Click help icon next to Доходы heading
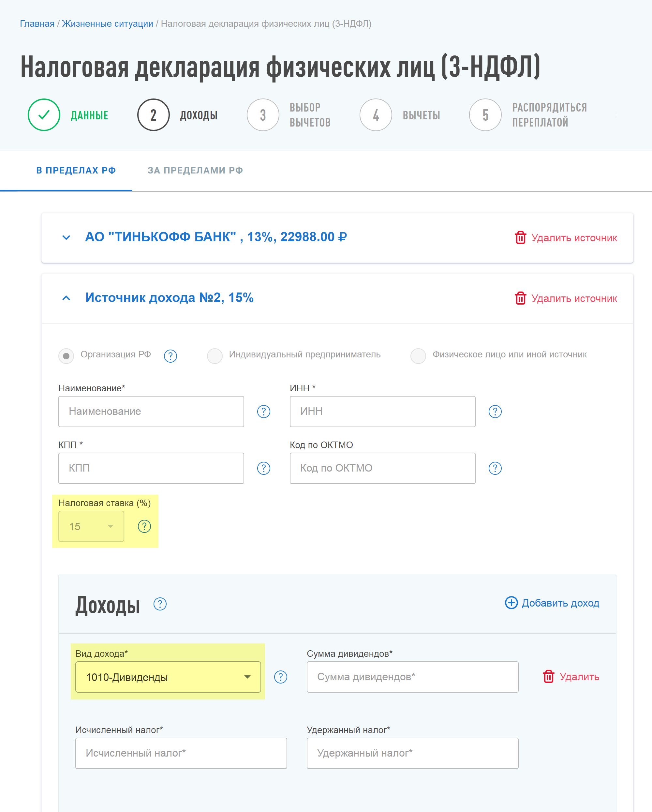The height and width of the screenshot is (812, 652). coord(160,604)
